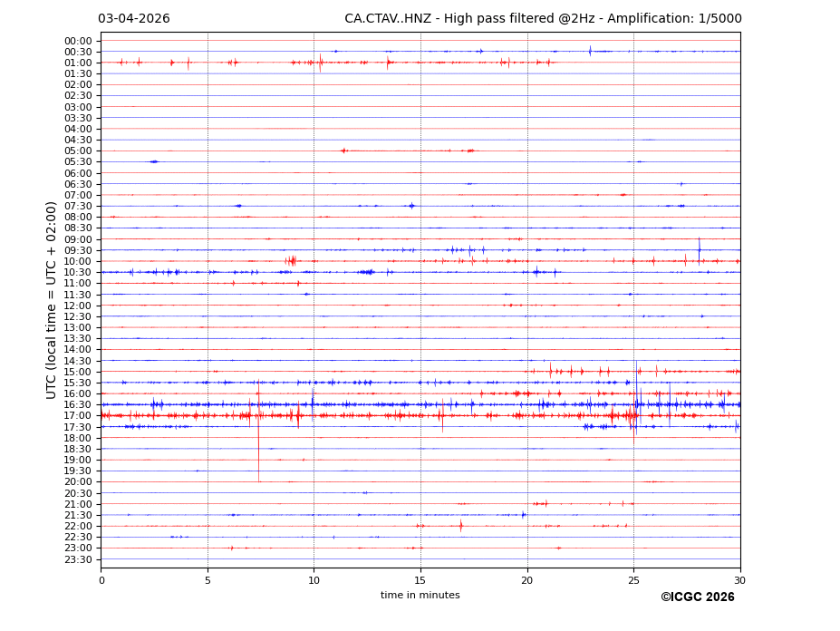Click x-axis tick label 0
840x631 pixels.
pyautogui.click(x=101, y=580)
